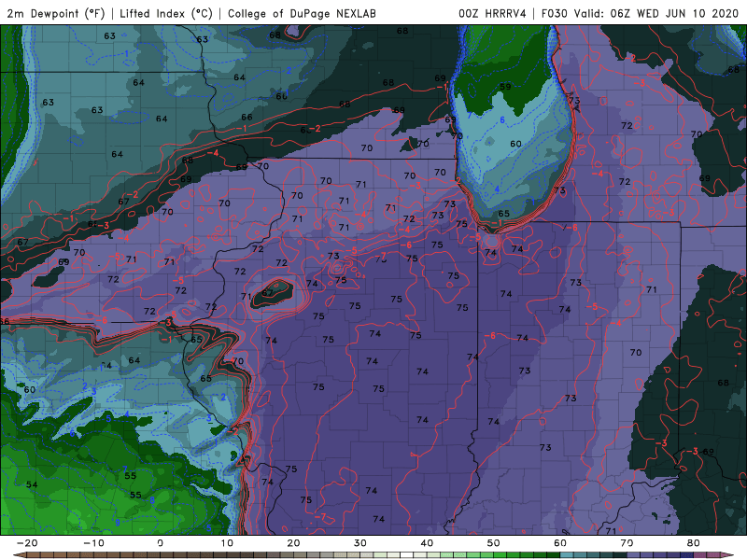This screenshot has width=747, height=560.
Task: Click the -10 label on the color scale
Action: pyautogui.click(x=93, y=543)
